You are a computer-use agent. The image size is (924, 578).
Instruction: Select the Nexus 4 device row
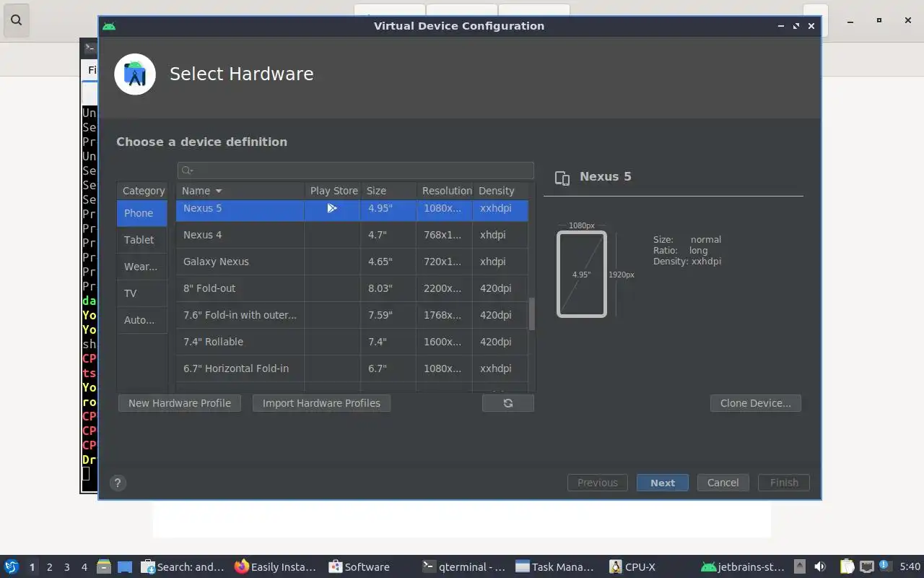(x=352, y=235)
